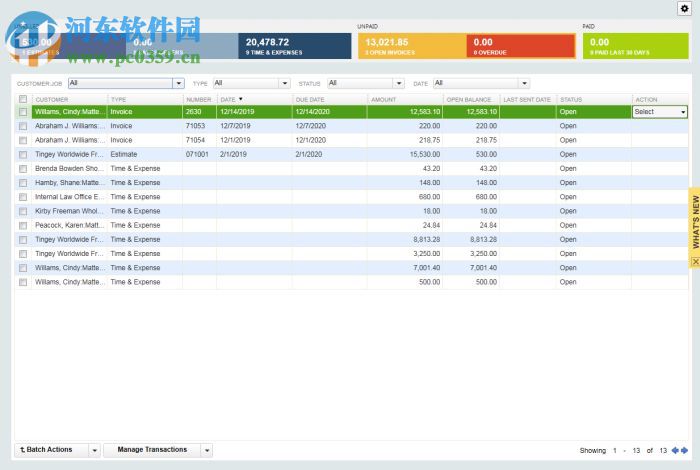Viewport: 700px width, 470px height.
Task: Open the Customer:Job filter dropdown
Action: coord(179,83)
